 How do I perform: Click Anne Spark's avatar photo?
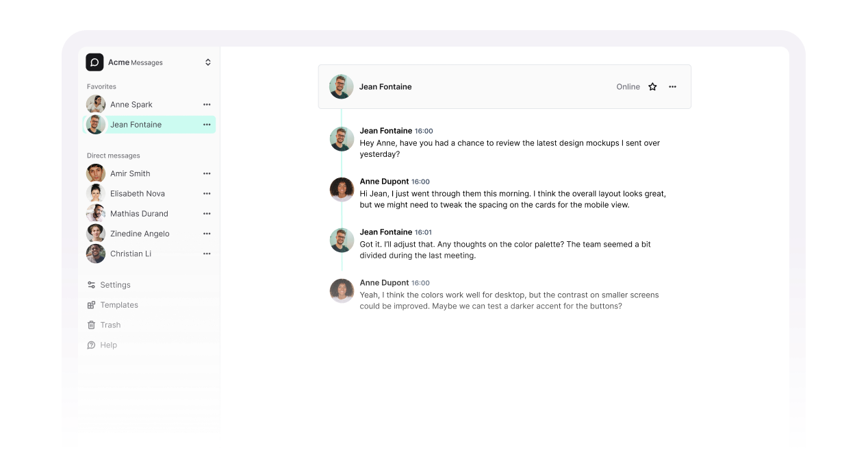pos(96,104)
